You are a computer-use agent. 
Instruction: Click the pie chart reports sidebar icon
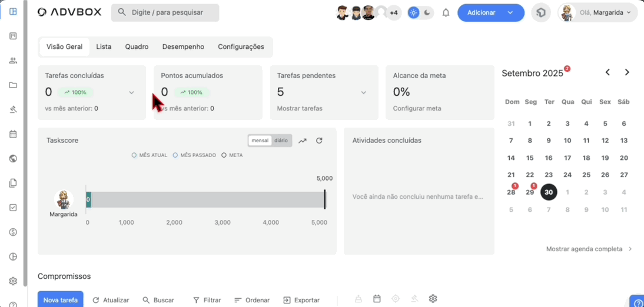[x=13, y=256]
